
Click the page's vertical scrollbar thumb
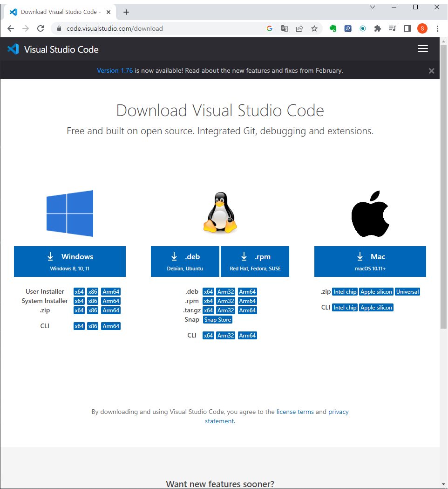coord(444,186)
